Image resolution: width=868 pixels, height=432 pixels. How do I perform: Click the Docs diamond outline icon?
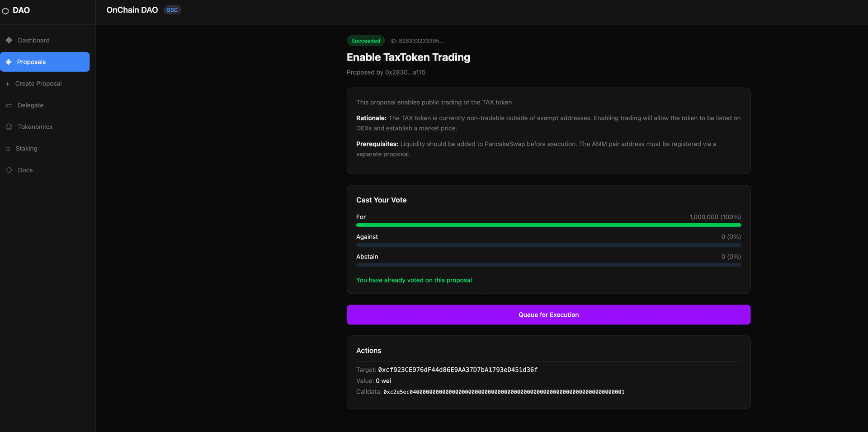point(9,170)
